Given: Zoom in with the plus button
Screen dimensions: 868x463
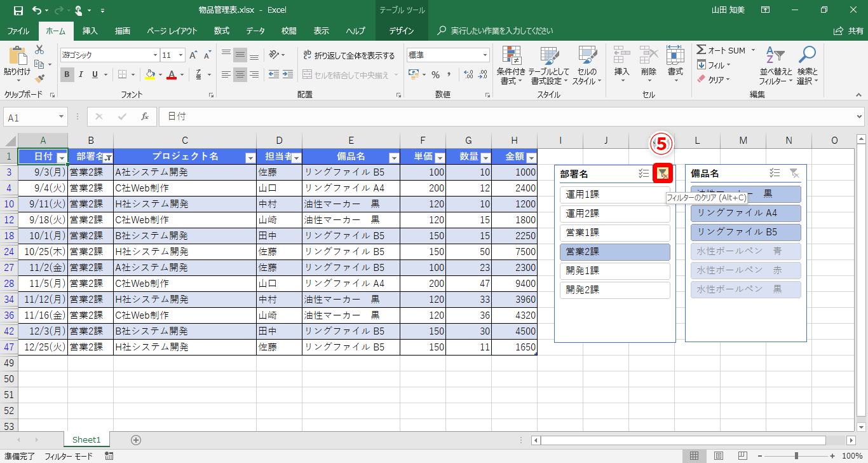Looking at the screenshot, I should (832, 455).
